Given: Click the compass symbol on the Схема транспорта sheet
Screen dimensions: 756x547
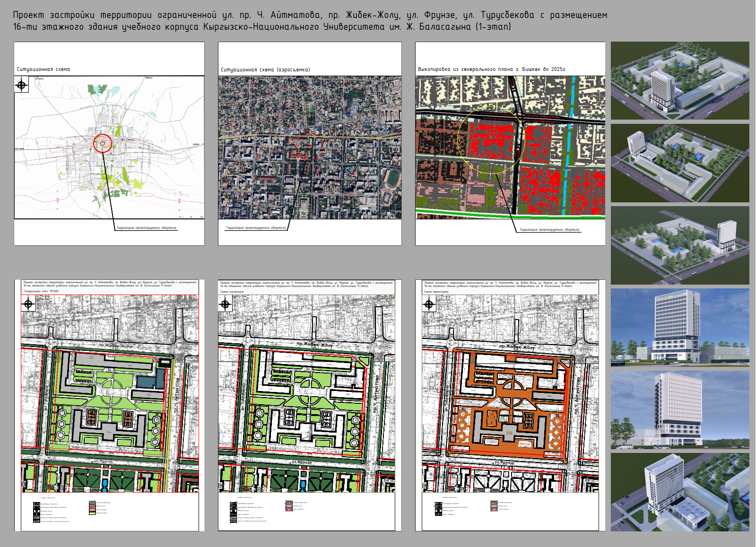Looking at the screenshot, I should pyautogui.click(x=429, y=304).
